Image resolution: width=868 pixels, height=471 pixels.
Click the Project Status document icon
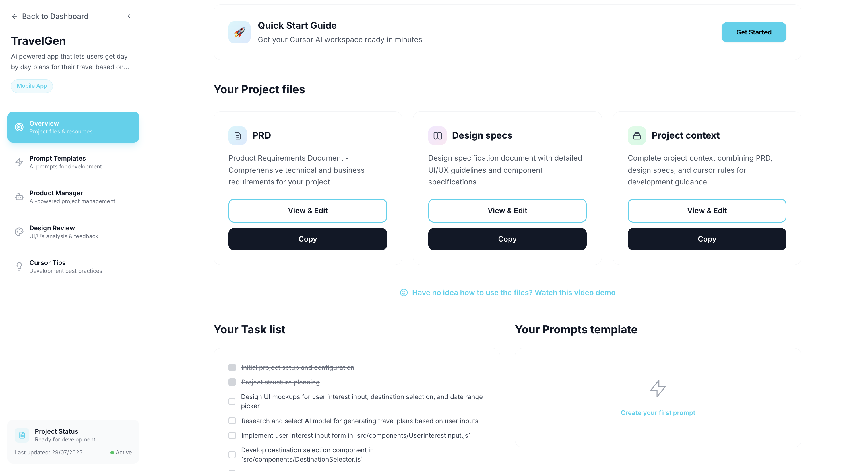pyautogui.click(x=22, y=435)
